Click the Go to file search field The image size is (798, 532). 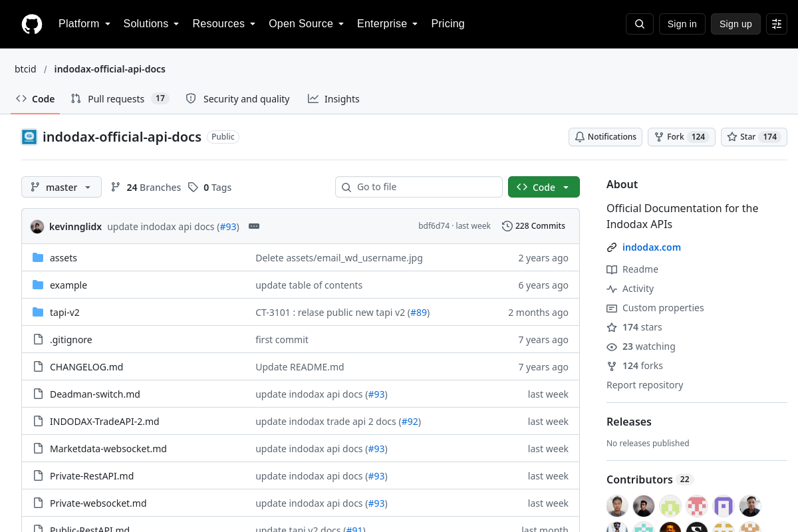tap(419, 187)
